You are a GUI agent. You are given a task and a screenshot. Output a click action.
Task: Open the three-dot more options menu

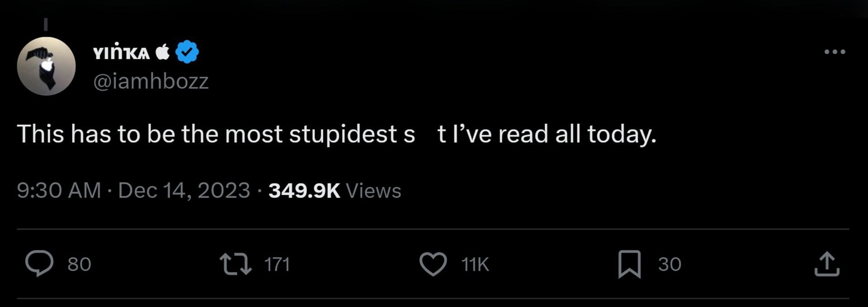[x=835, y=52]
